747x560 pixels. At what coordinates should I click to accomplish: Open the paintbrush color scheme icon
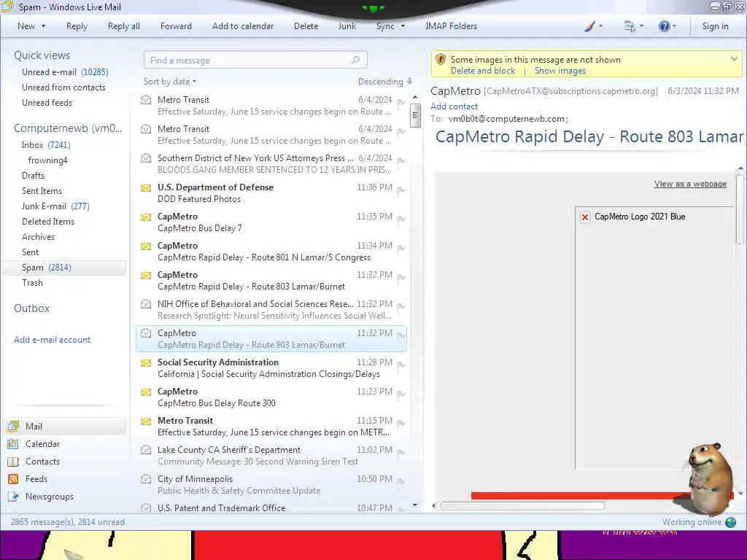tap(589, 26)
